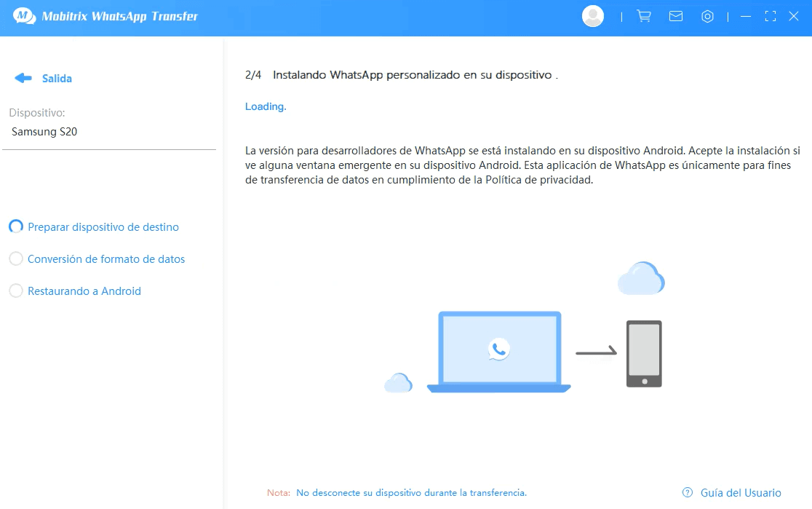Click the phone device illustration
Image resolution: width=812 pixels, height=509 pixels.
(644, 354)
